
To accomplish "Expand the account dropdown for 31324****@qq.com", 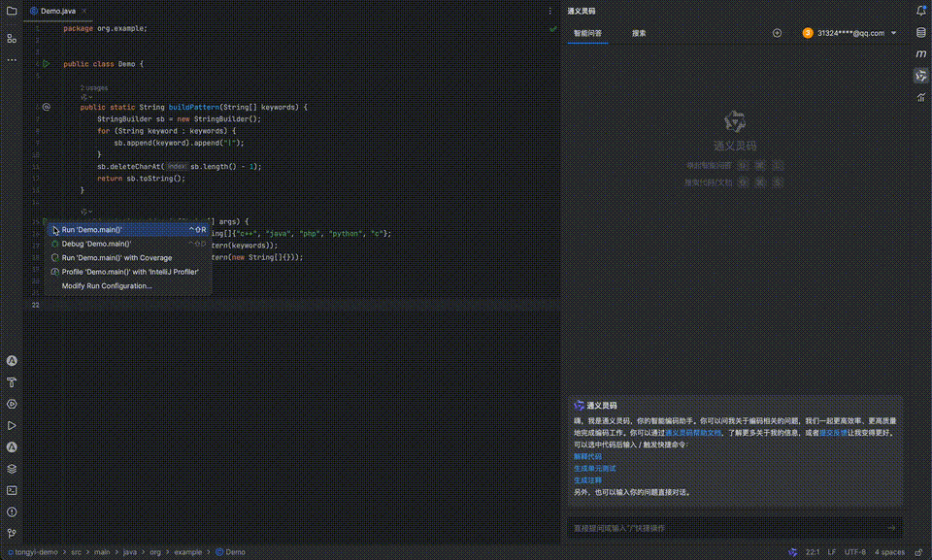I will tap(893, 33).
